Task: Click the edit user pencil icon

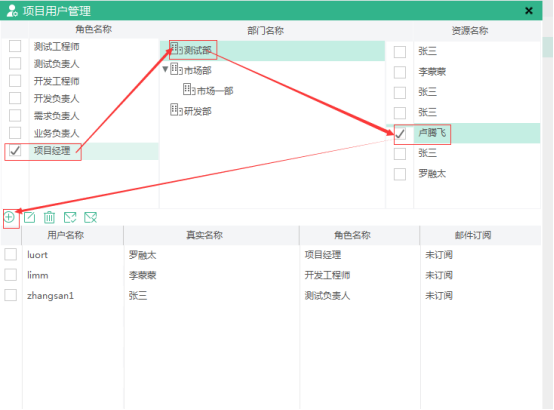Action: point(29,217)
